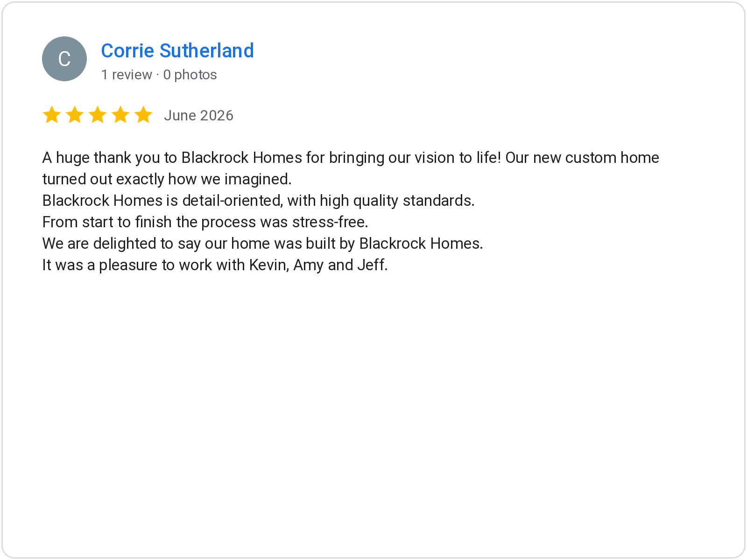Click the line starting "A huge thank you"
The image size is (747, 560).
tap(351, 158)
